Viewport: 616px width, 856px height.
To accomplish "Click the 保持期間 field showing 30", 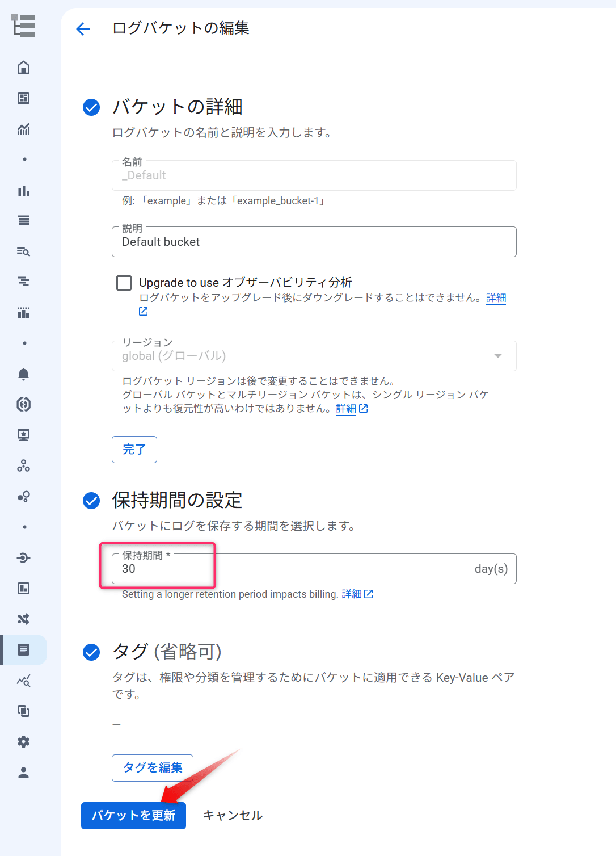I will pos(314,569).
